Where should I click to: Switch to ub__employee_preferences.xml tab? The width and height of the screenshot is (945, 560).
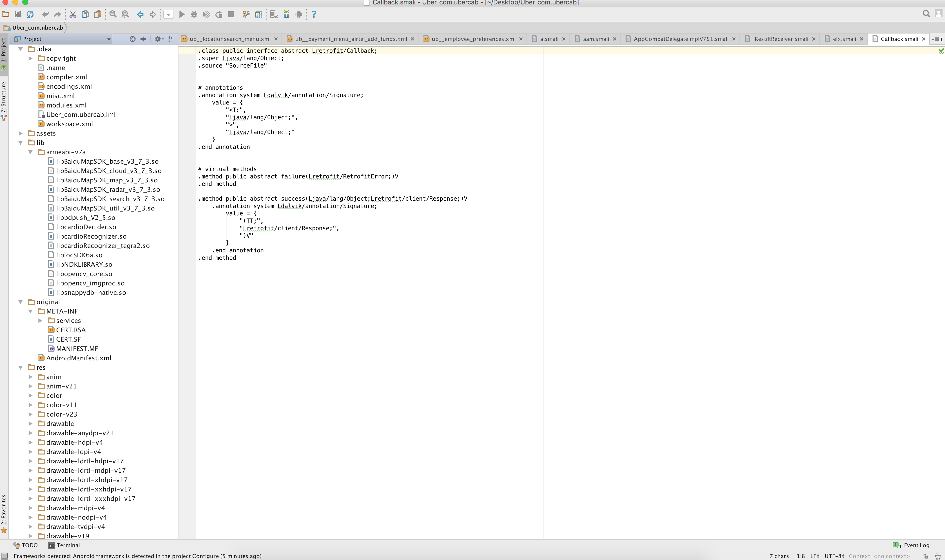473,39
